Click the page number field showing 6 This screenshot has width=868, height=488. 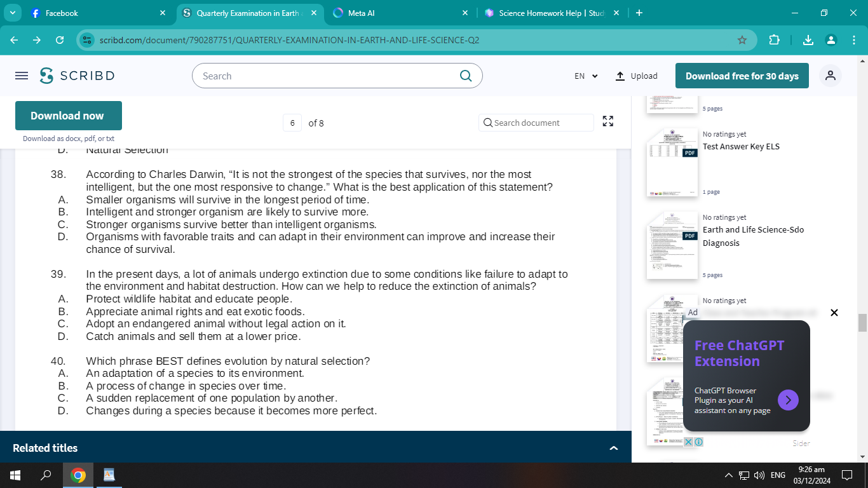tap(292, 123)
